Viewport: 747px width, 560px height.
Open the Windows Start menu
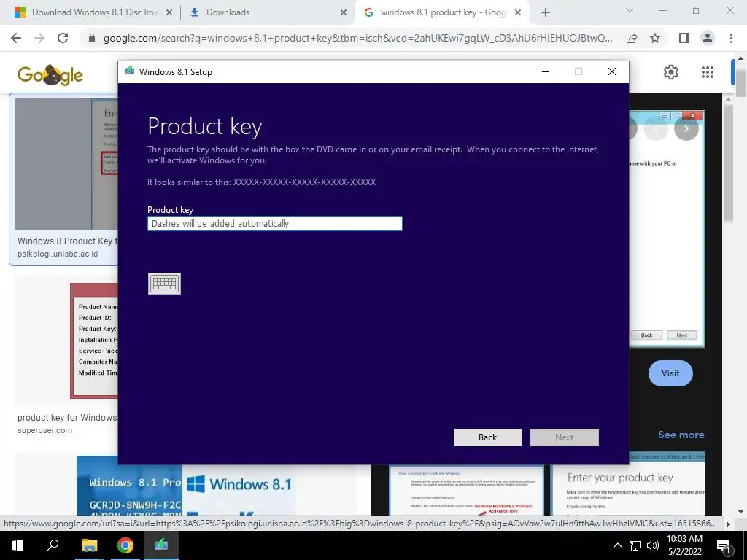click(x=18, y=545)
